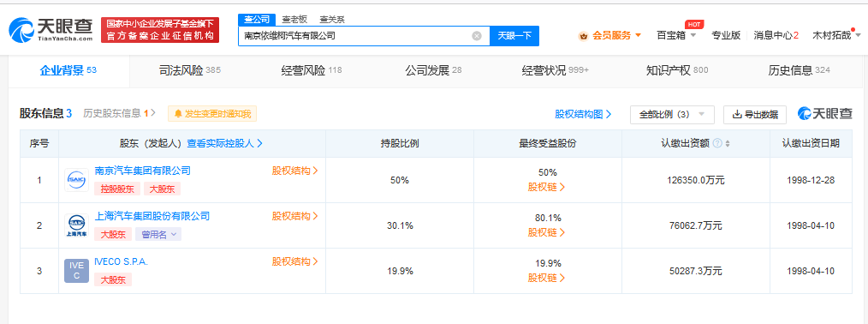Click the 天眼查 watermark logo near export
868x324 pixels.
click(x=825, y=114)
